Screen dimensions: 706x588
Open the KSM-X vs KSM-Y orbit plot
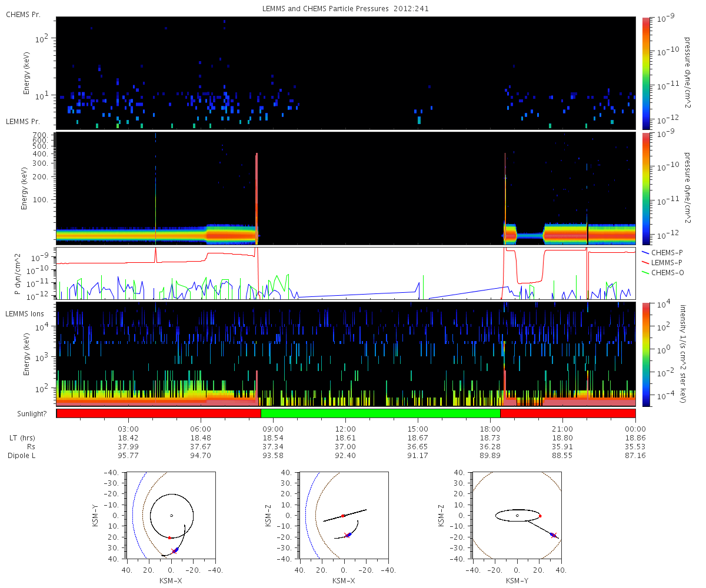coord(171,516)
